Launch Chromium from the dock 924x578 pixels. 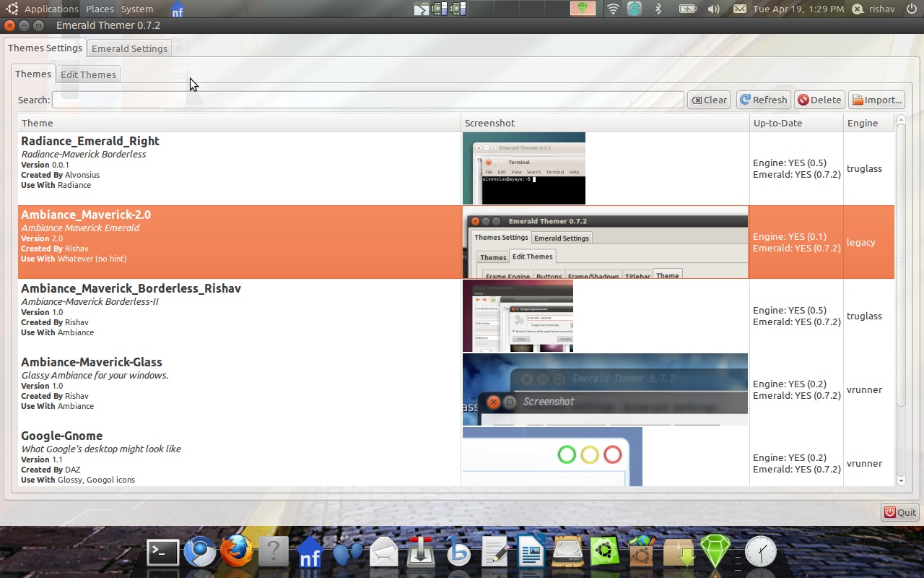click(199, 553)
